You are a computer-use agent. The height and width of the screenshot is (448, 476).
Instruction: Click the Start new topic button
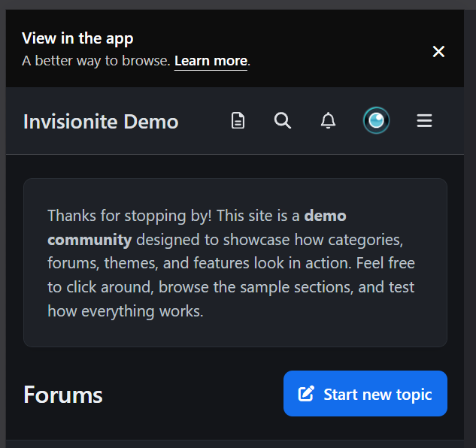[365, 393]
